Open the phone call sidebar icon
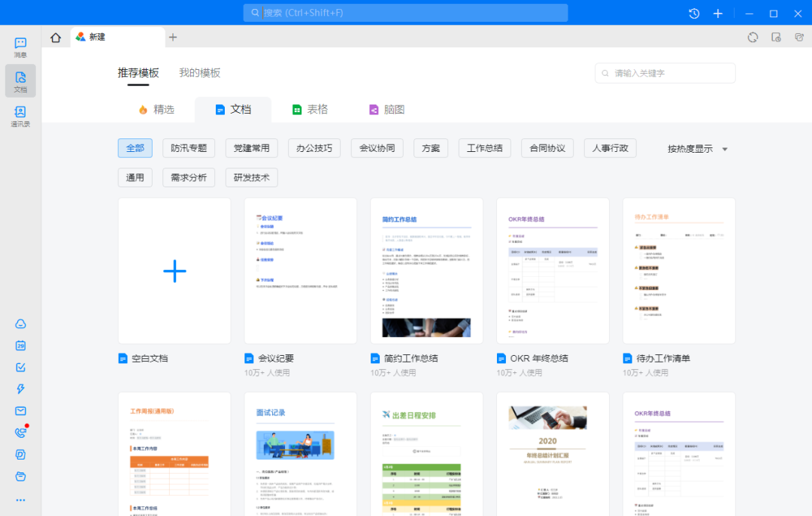The width and height of the screenshot is (812, 516). click(x=21, y=433)
